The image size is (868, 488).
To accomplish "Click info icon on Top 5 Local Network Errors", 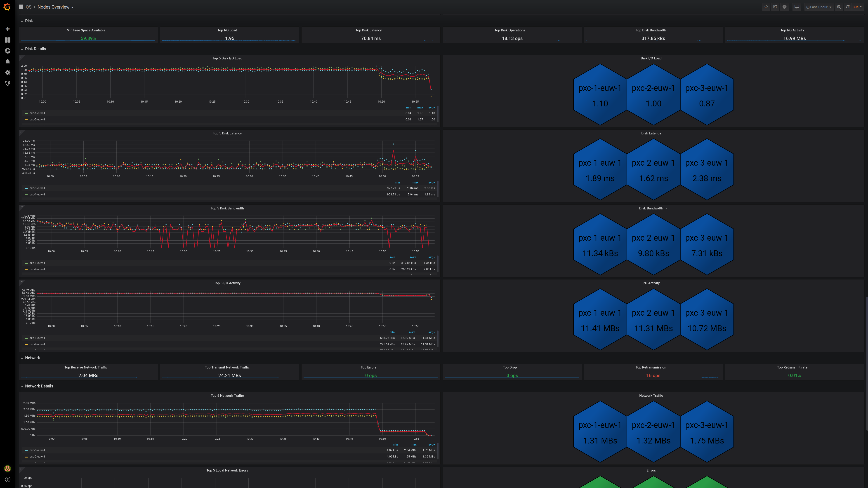I will click(21, 469).
